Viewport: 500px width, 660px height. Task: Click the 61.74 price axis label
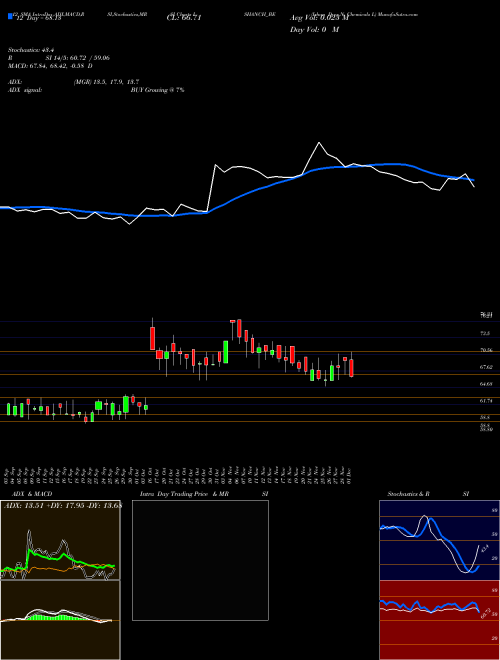pyautogui.click(x=486, y=401)
